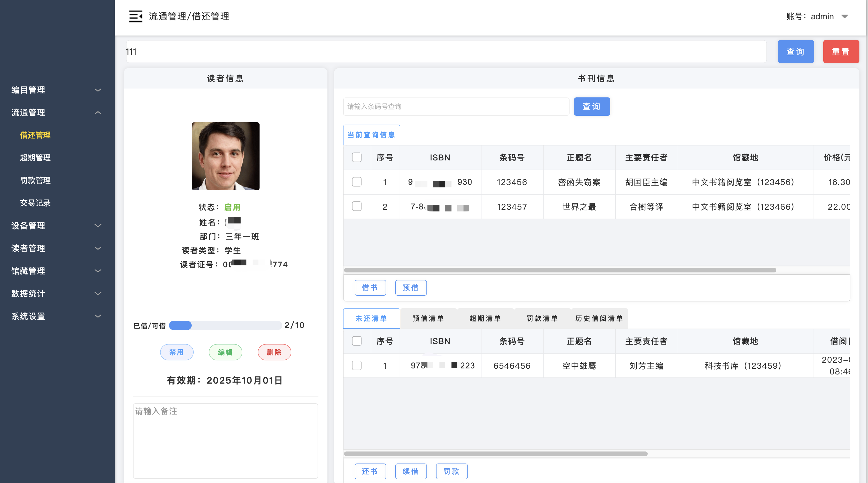This screenshot has height=483, width=868.
Task: Click the reader search field containing 111
Action: (x=446, y=52)
